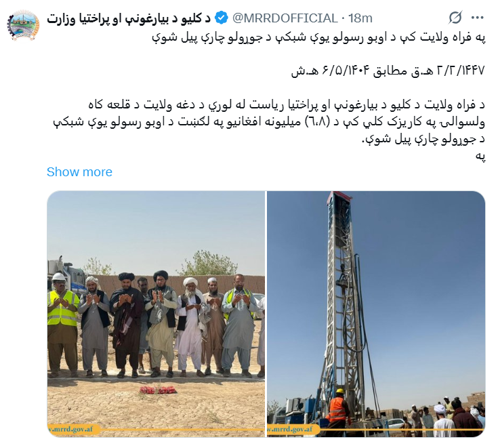Screen dimensions: 498x448
Task: Click the mrrd.gov.af watermark on right photo
Action: (291, 429)
